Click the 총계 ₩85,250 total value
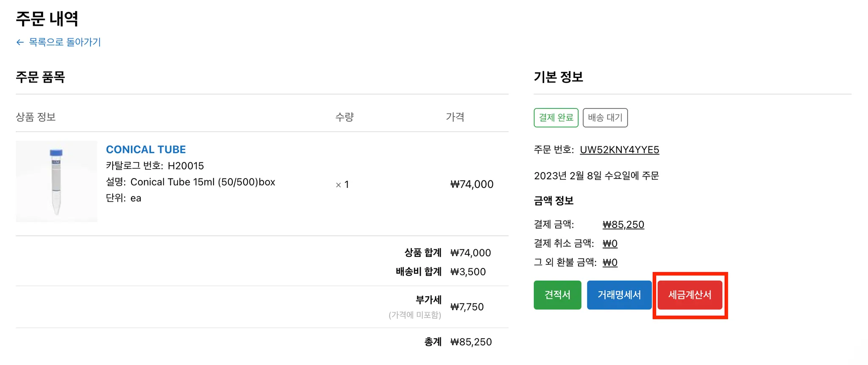Viewport: 868px width, 365px height. coord(471,342)
